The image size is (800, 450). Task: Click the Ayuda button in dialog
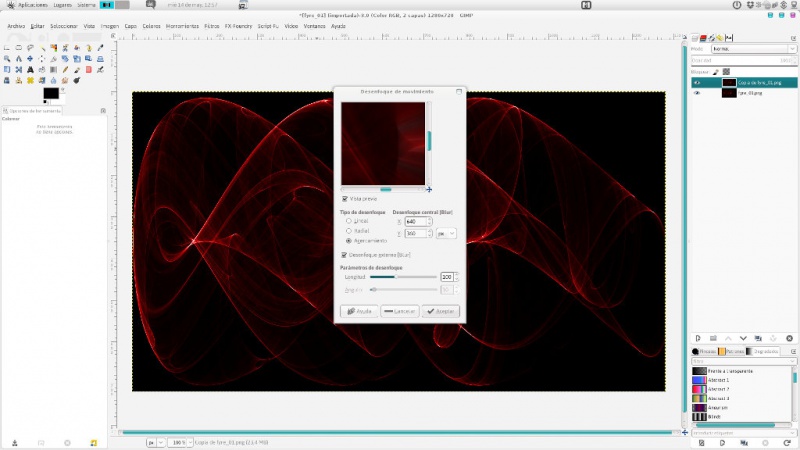[x=359, y=311]
